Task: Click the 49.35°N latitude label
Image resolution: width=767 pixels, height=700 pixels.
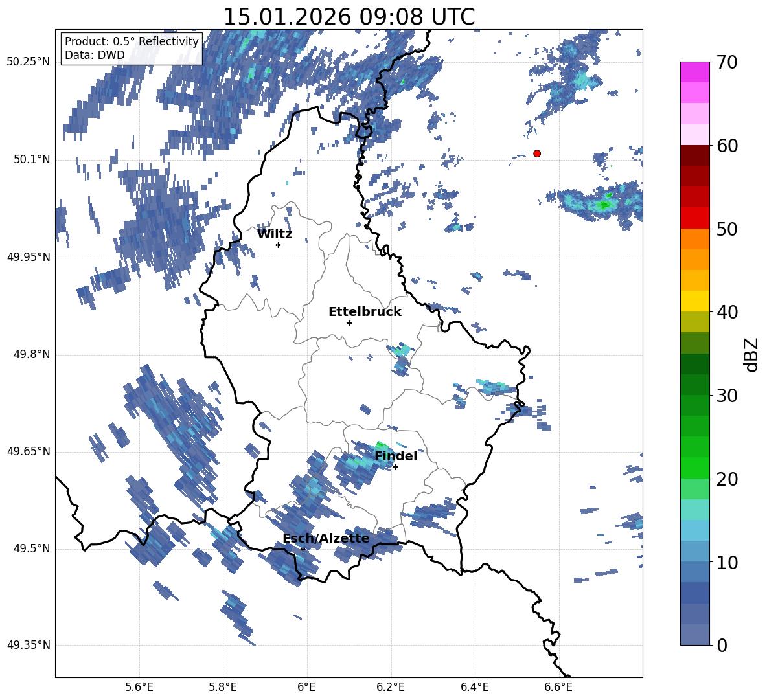Action: tap(29, 645)
